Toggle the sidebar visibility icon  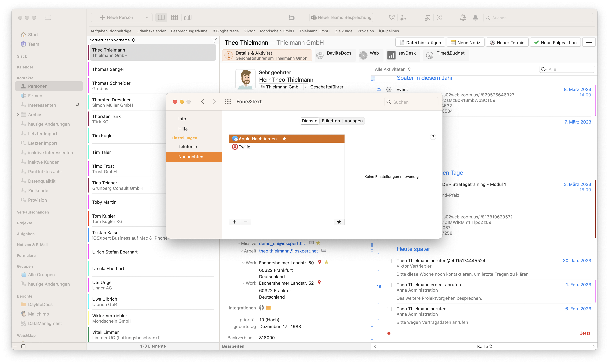click(x=48, y=17)
